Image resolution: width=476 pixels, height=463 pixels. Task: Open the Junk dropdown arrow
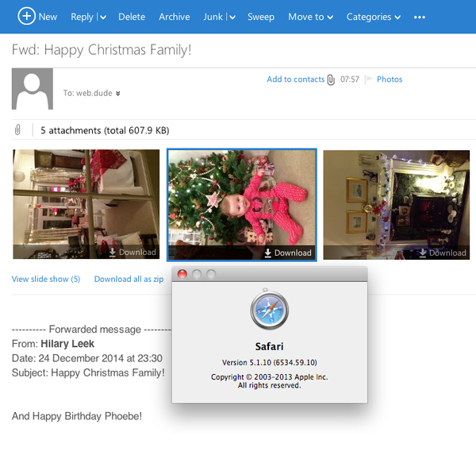[232, 17]
